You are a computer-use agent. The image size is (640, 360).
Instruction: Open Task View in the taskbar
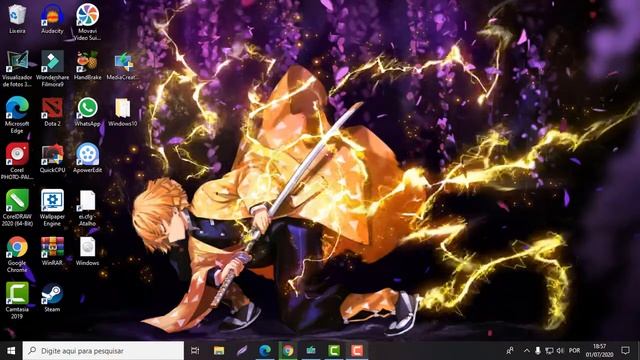click(x=195, y=351)
